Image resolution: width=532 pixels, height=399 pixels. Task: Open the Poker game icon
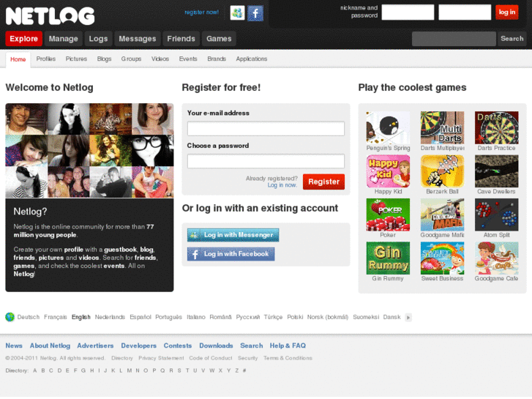pyautogui.click(x=388, y=215)
